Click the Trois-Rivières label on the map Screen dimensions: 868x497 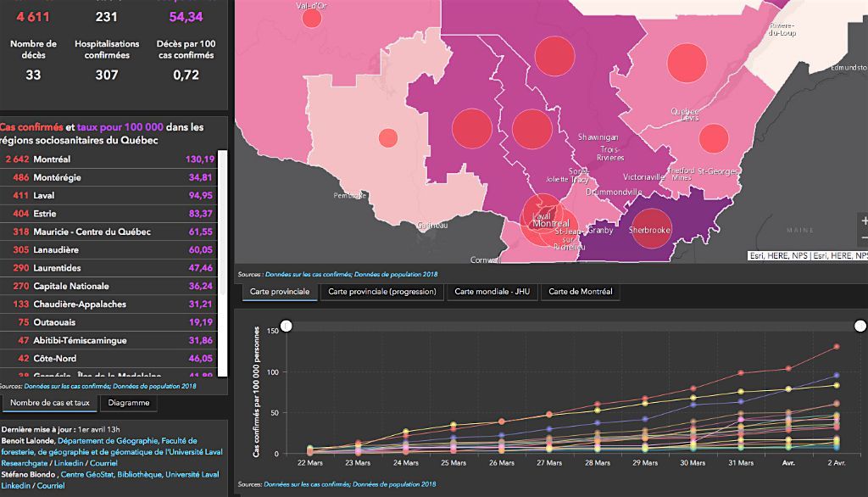tap(610, 154)
